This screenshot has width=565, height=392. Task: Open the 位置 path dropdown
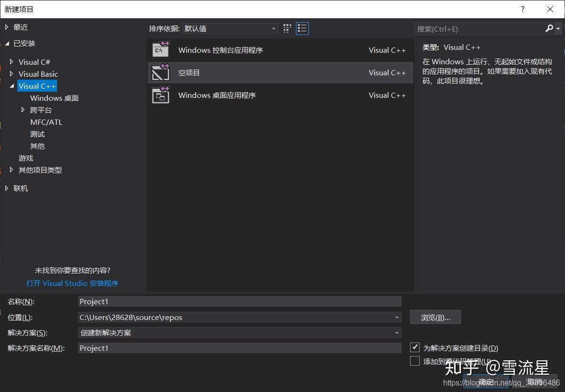[397, 317]
